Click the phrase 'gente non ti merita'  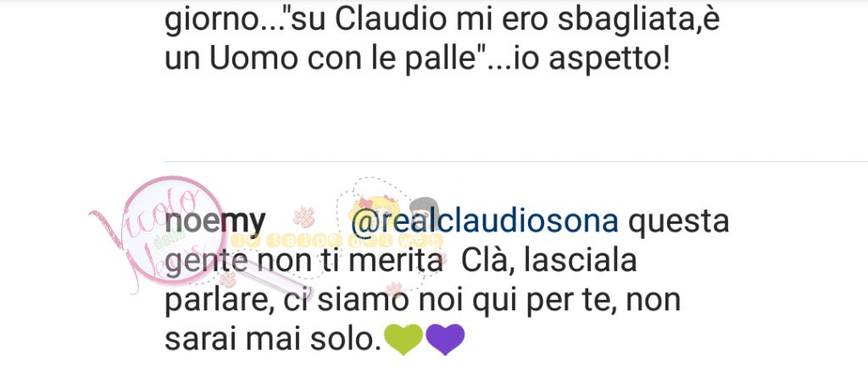point(303,261)
